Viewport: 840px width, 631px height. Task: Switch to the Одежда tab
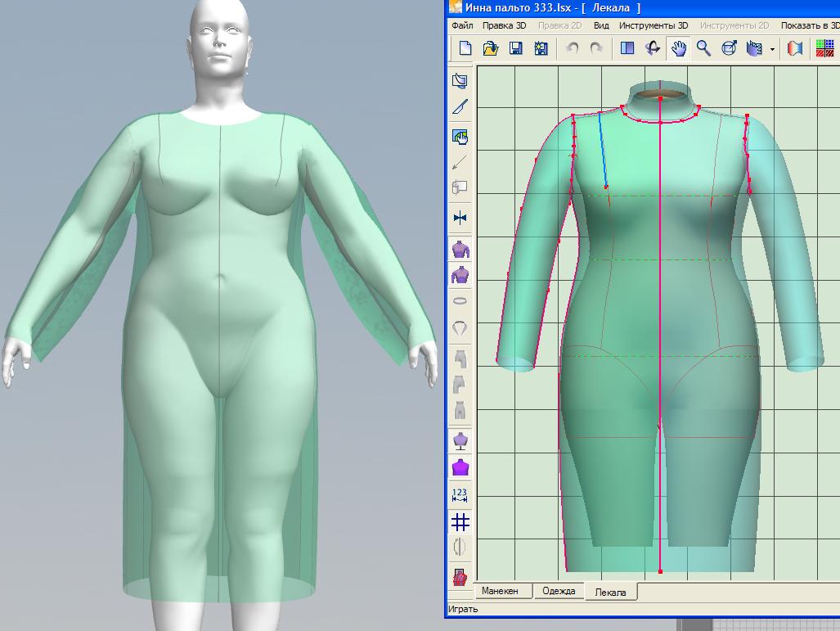[x=558, y=591]
